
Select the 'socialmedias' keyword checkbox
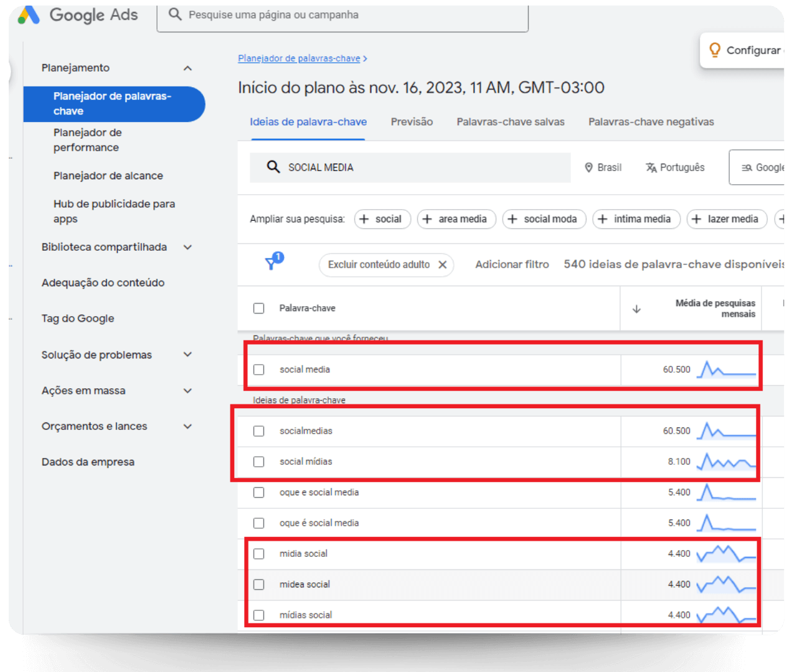[x=259, y=431]
